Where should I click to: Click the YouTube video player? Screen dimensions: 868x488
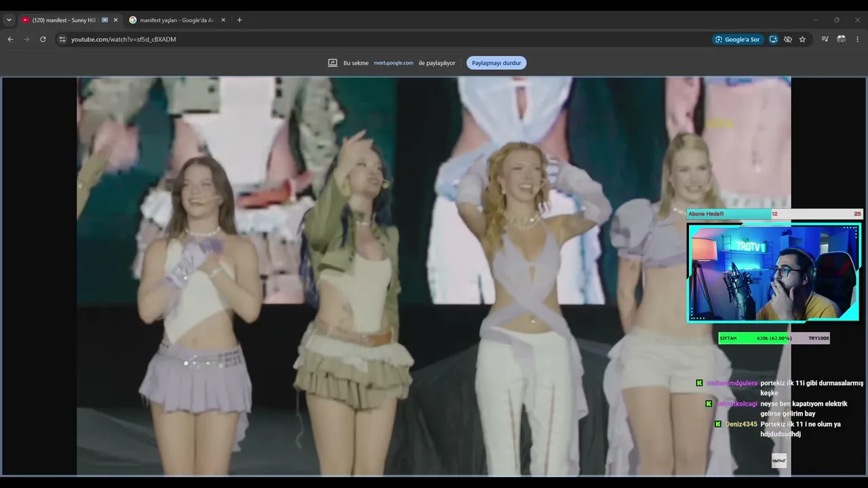coord(434,276)
